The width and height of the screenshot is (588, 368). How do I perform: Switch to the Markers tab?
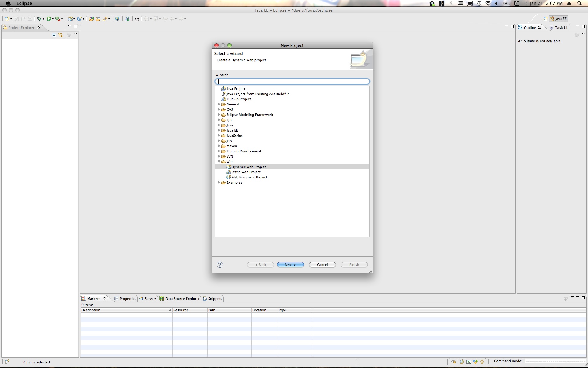point(93,299)
